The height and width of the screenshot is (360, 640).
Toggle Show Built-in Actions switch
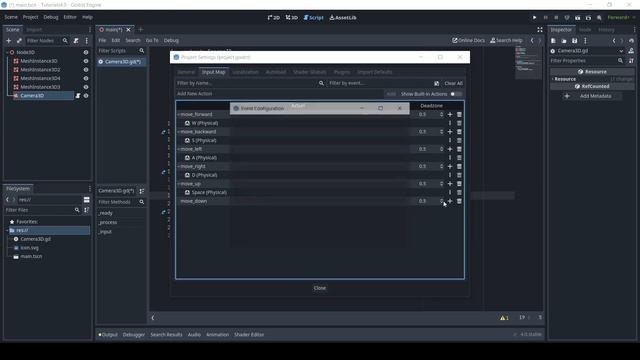coord(456,94)
